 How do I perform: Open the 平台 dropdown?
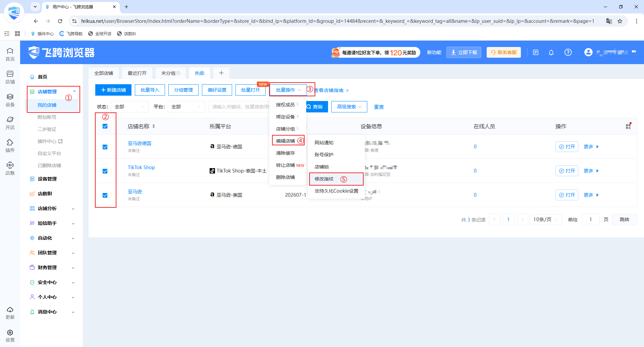tap(186, 107)
